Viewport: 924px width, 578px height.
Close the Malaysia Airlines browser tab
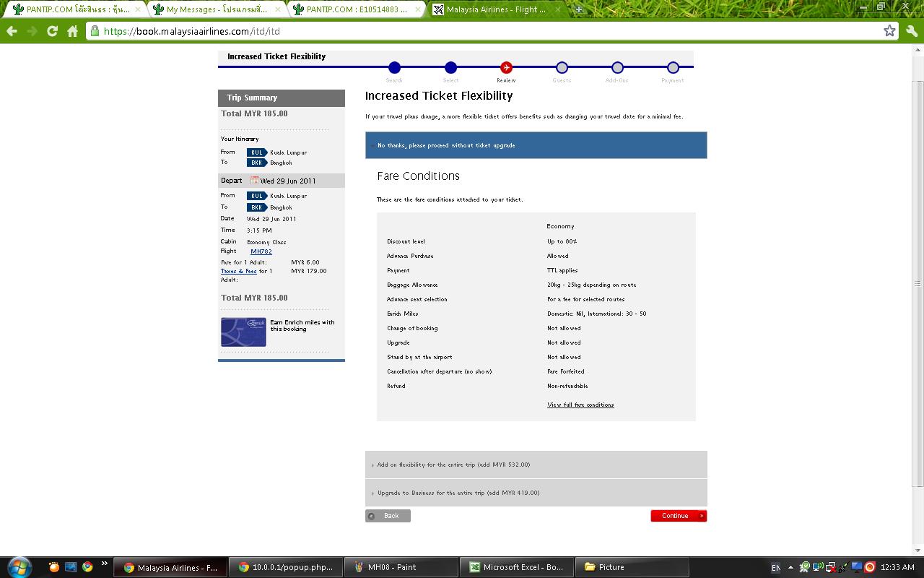click(x=558, y=9)
